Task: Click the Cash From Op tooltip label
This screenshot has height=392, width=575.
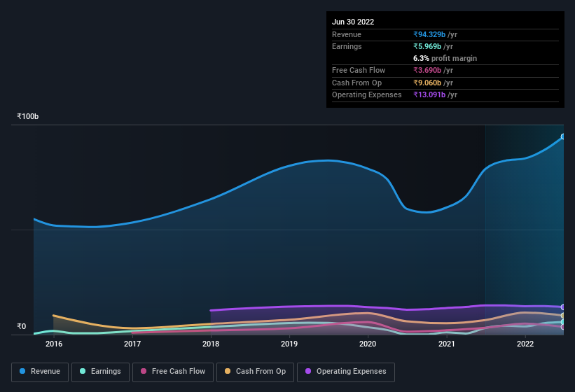Action: (x=356, y=83)
